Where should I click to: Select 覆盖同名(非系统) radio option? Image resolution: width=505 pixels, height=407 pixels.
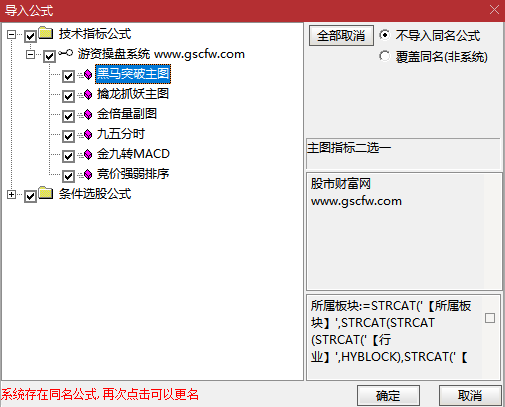[x=385, y=56]
